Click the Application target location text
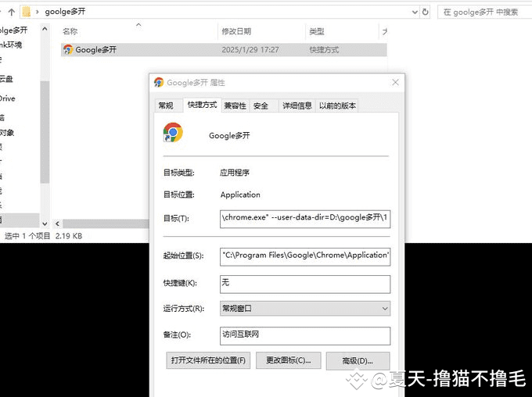Image resolution: width=532 pixels, height=397 pixels. coord(240,195)
